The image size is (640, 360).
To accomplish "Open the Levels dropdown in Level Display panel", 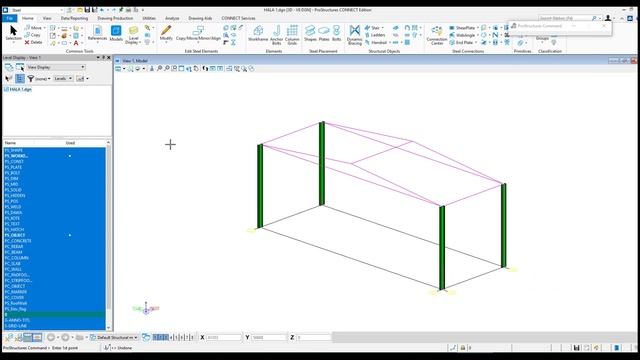I will [x=63, y=78].
